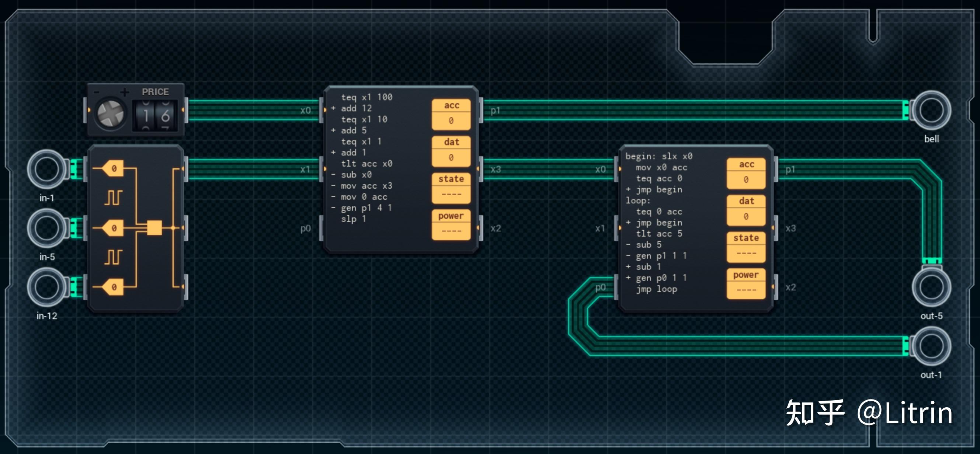The height and width of the screenshot is (454, 980).
Task: Select the in-1 input connector
Action: click(x=47, y=169)
